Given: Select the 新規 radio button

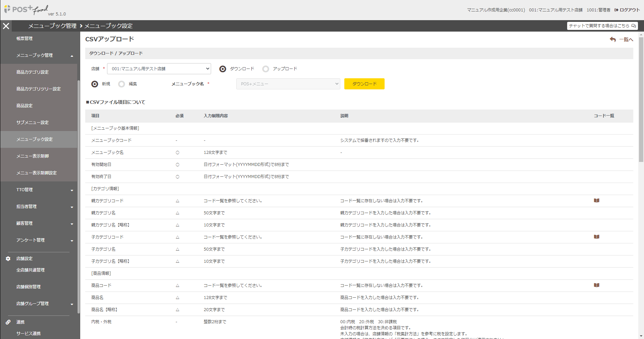Looking at the screenshot, I should [95, 84].
